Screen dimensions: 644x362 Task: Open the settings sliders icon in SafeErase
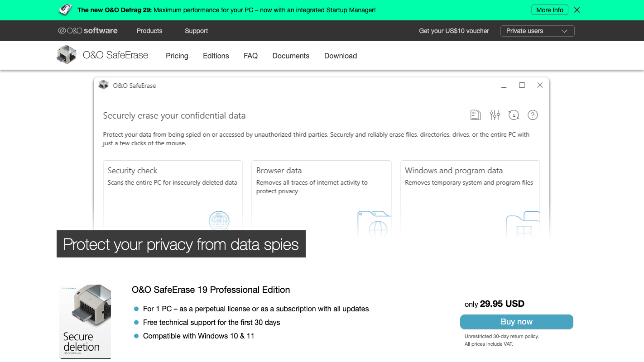coord(495,115)
